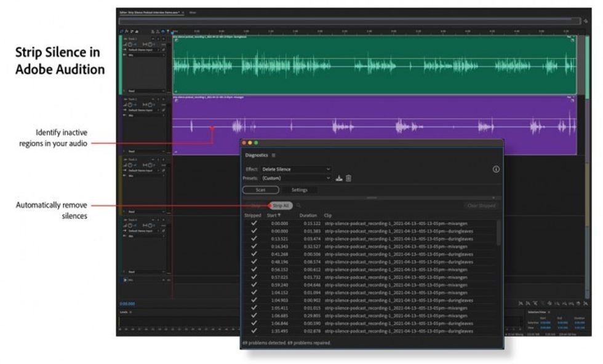
Task: Solo Track 2 with its S button
Action: [159, 99]
